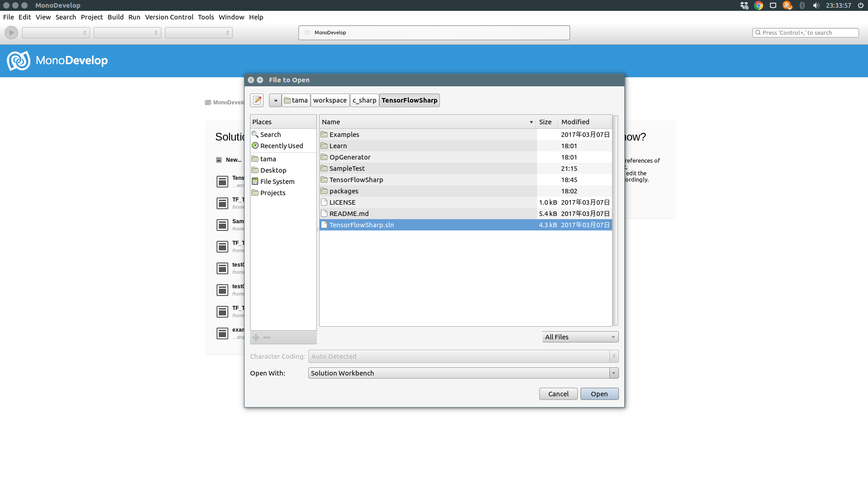The height and width of the screenshot is (488, 868).
Task: Open the Character Coding dropdown
Action: pyautogui.click(x=463, y=357)
